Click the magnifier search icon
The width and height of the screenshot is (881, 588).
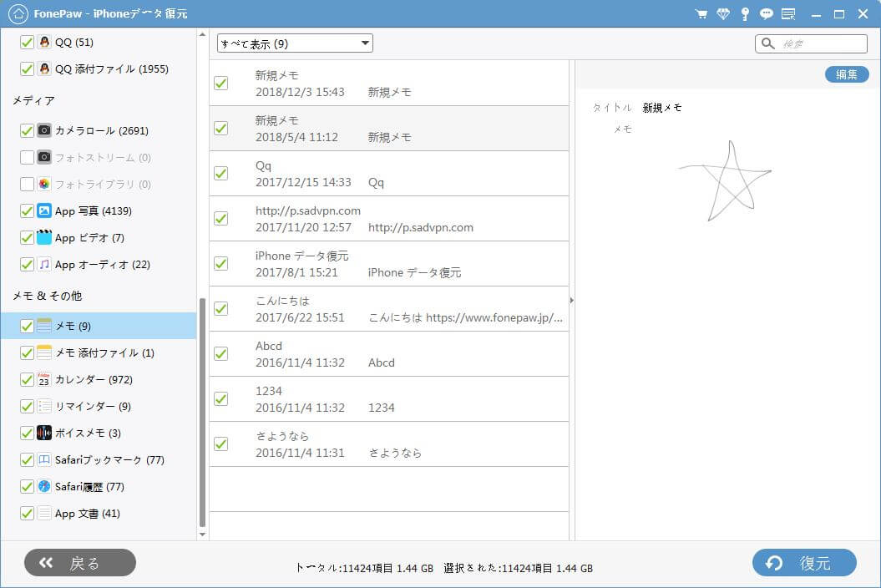pyautogui.click(x=768, y=43)
